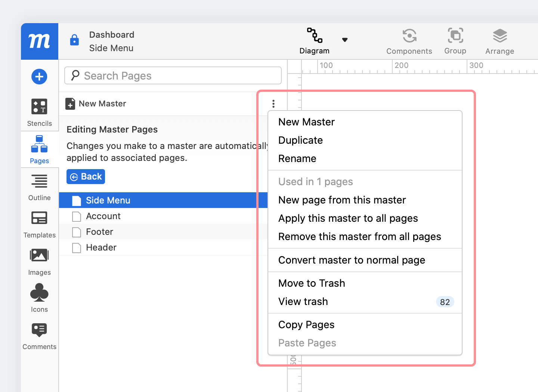
Task: Click the Moqups logo icon
Action: (39, 41)
